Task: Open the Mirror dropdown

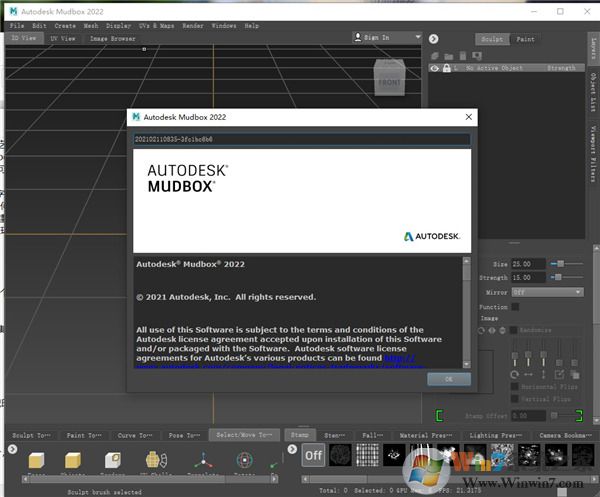Action: [547, 292]
